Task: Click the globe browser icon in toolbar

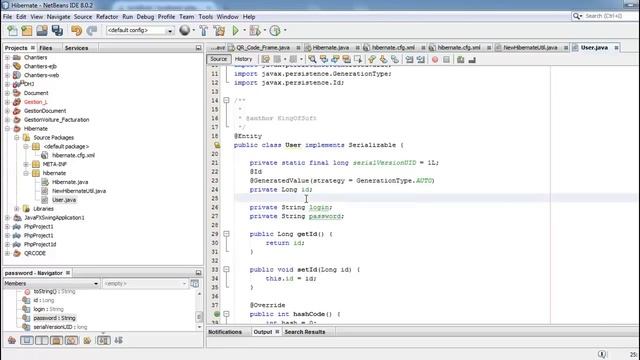Action: (184, 30)
